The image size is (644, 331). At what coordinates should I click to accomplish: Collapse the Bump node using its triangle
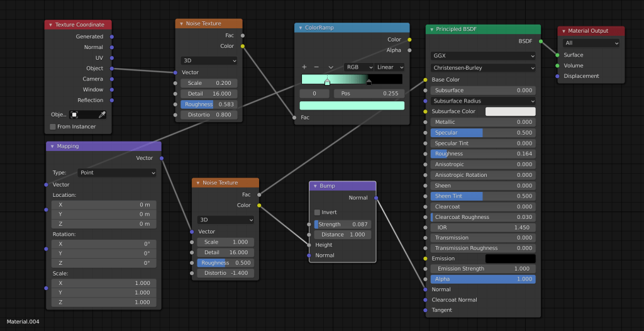coord(314,186)
